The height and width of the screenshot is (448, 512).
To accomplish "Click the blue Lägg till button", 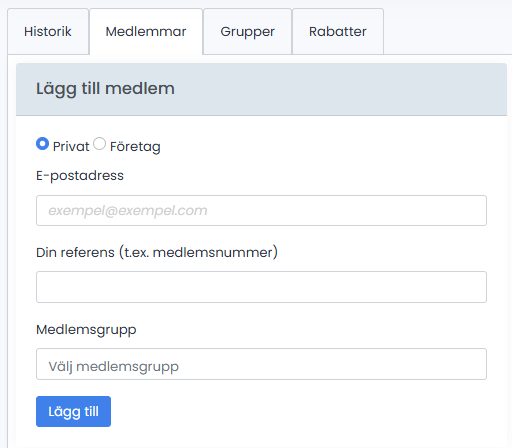I will coord(73,411).
